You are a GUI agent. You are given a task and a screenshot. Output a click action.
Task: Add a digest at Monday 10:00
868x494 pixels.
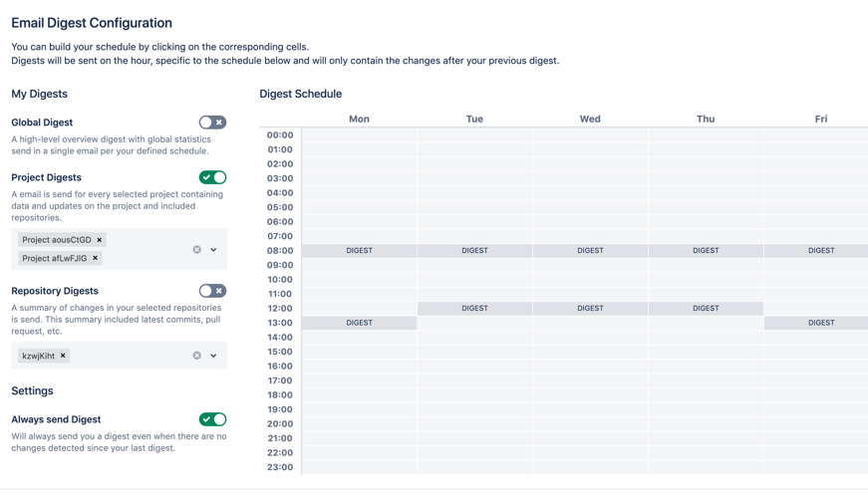(x=359, y=280)
